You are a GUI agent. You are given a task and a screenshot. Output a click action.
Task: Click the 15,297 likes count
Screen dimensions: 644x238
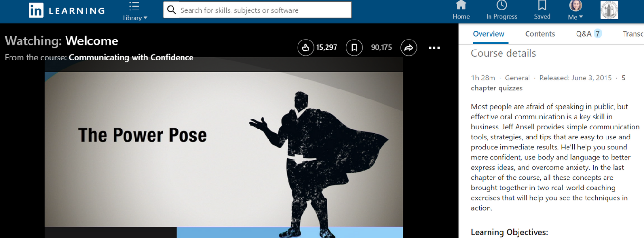pos(327,48)
